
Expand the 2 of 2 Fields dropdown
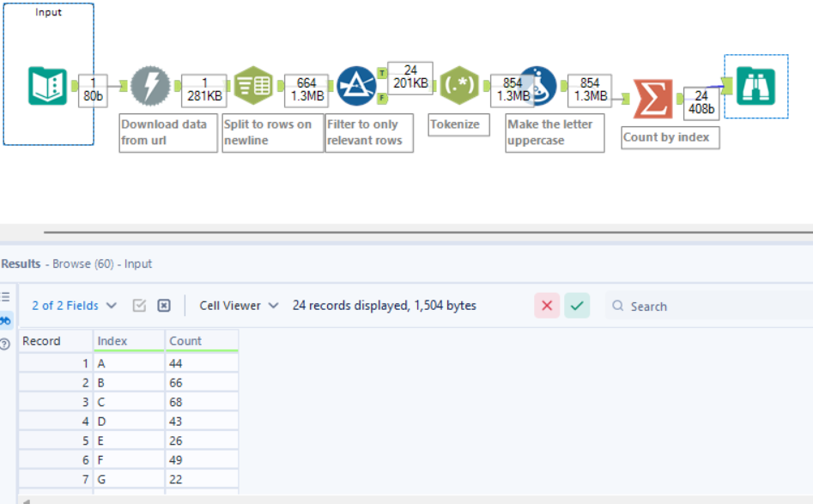tap(74, 306)
